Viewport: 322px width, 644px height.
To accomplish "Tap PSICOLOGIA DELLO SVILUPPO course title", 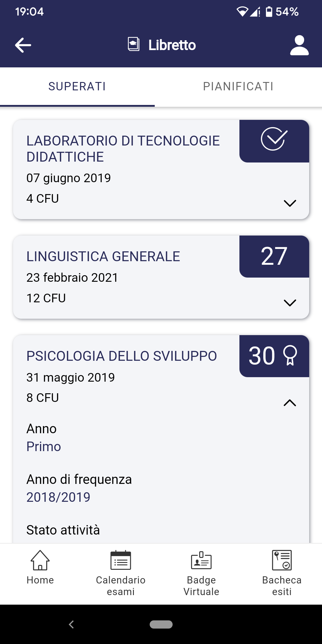I will 122,356.
